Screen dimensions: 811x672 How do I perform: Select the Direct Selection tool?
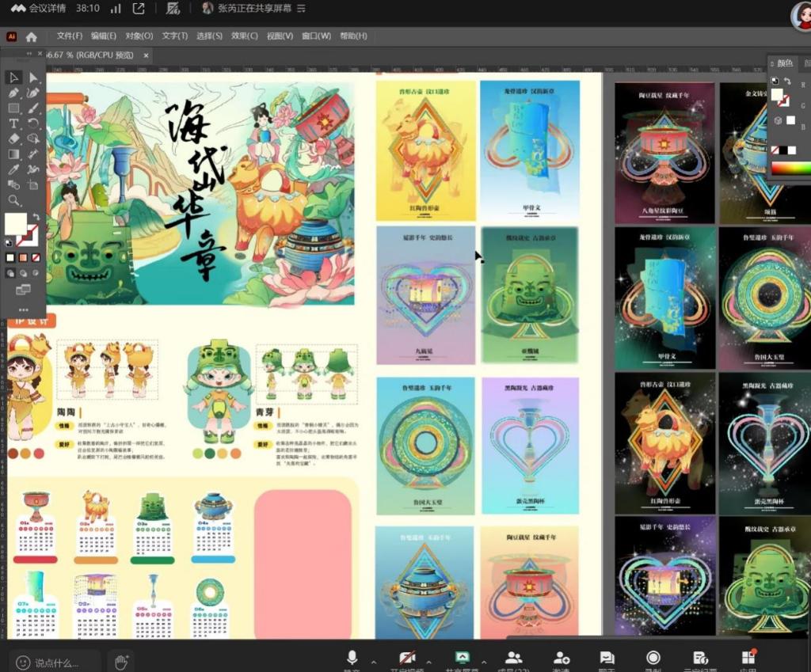(33, 78)
